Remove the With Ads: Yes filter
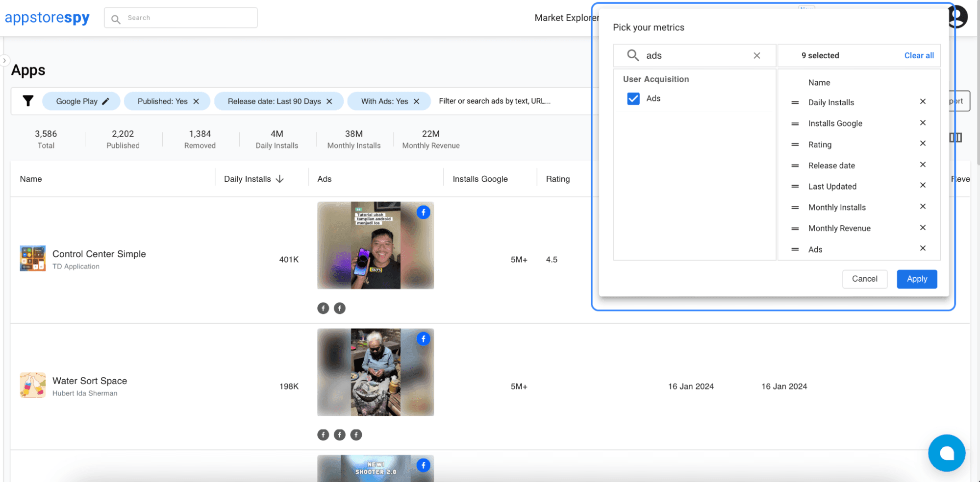This screenshot has width=980, height=482. point(416,101)
